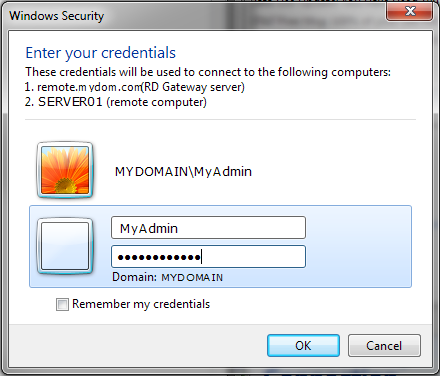This screenshot has height=376, width=440.
Task: Select the orange flower account picture
Action: (x=65, y=170)
